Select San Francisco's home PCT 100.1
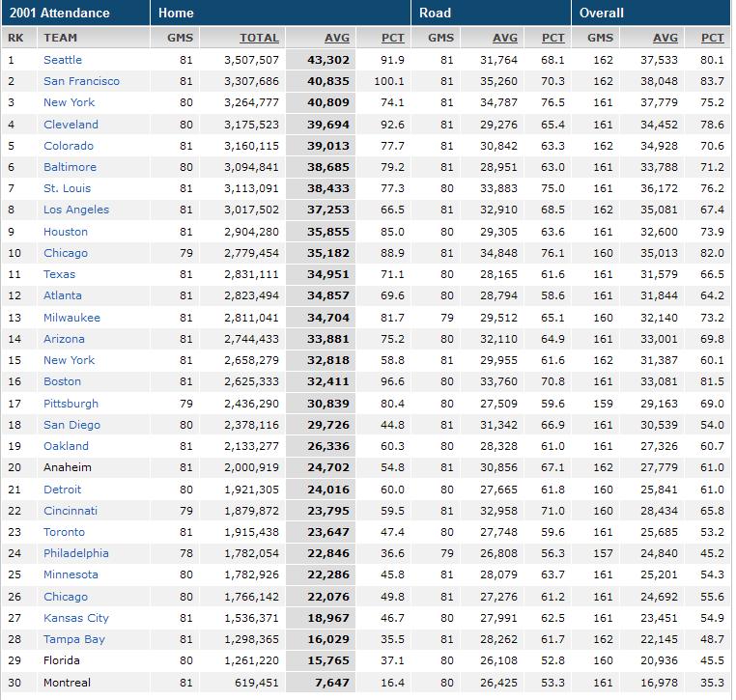This screenshot has width=736, height=700. pos(389,81)
